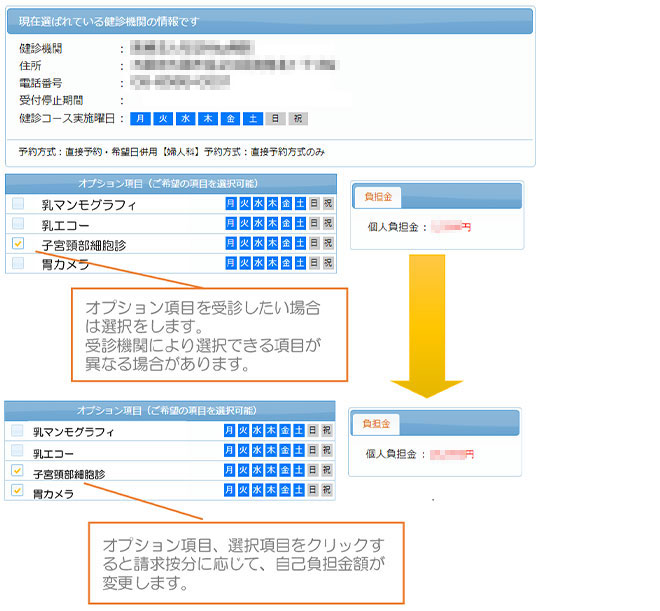The height and width of the screenshot is (611, 660).
Task: Click the 金 weekday badge in 健診コース実施曜日
Action: pyautogui.click(x=230, y=119)
